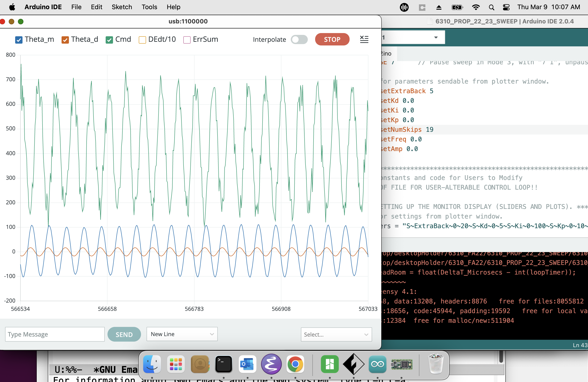Launch Terminal from the dock
The width and height of the screenshot is (588, 382).
click(x=223, y=364)
